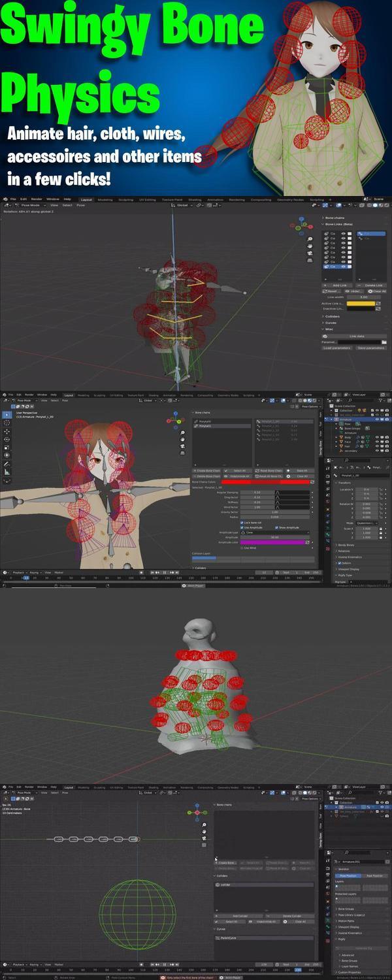Image resolution: width=392 pixels, height=980 pixels.
Task: Choose the Rotate tool
Action: [x=7, y=439]
